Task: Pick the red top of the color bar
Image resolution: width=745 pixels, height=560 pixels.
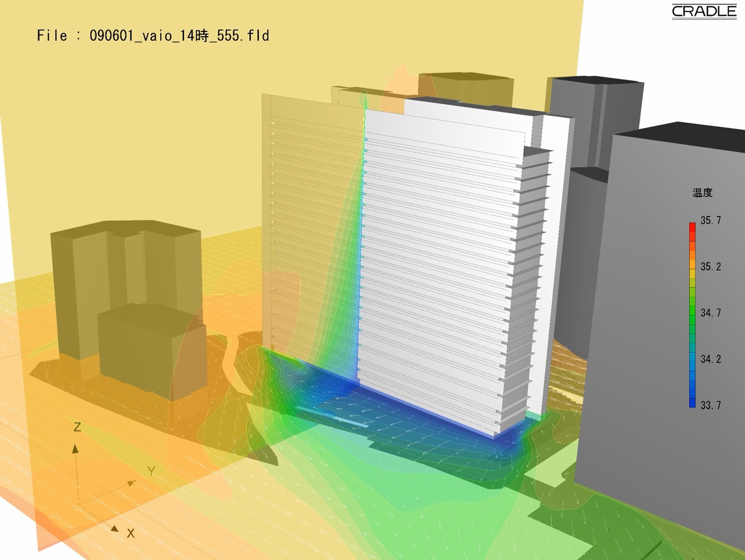Action: point(692,228)
